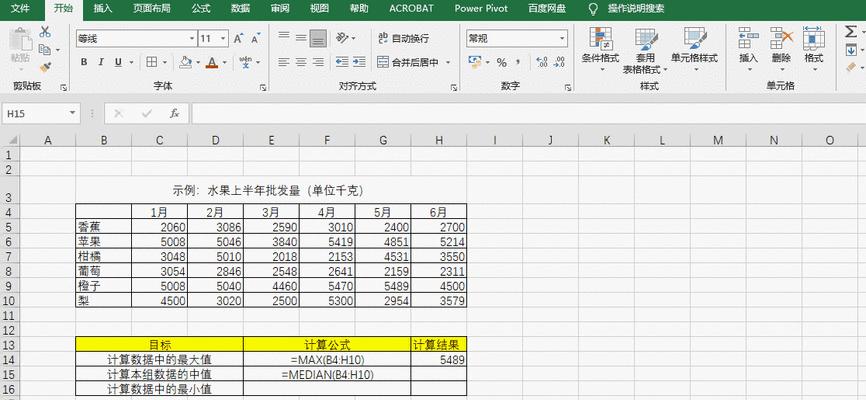866x400 pixels.
Task: Click the Copy icon in clipboard group
Action: [x=45, y=50]
